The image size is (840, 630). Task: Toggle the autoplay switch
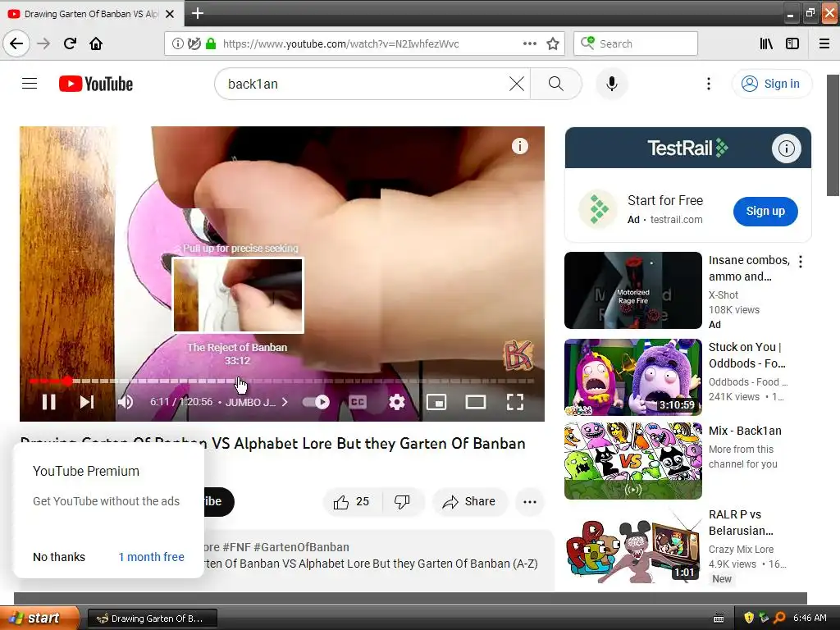316,402
